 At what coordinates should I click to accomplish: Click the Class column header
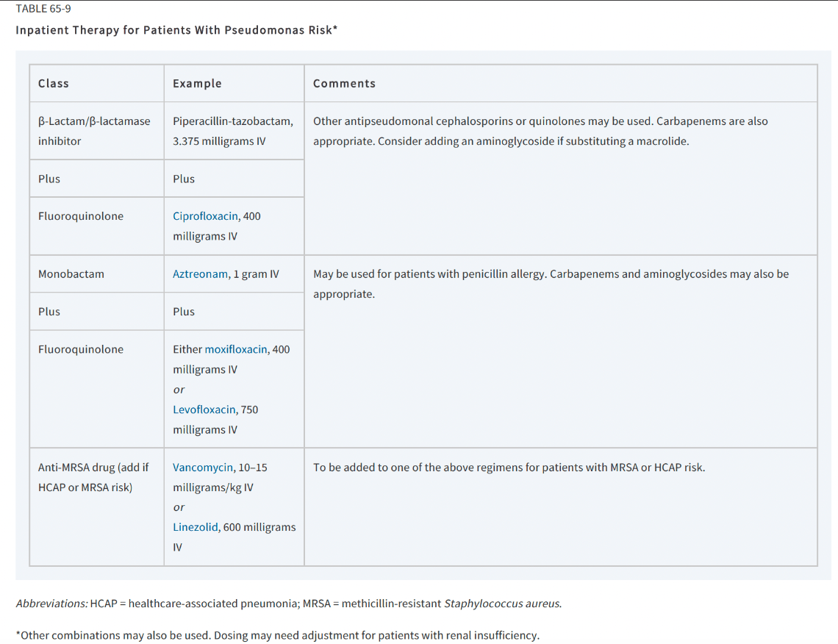[x=54, y=83]
